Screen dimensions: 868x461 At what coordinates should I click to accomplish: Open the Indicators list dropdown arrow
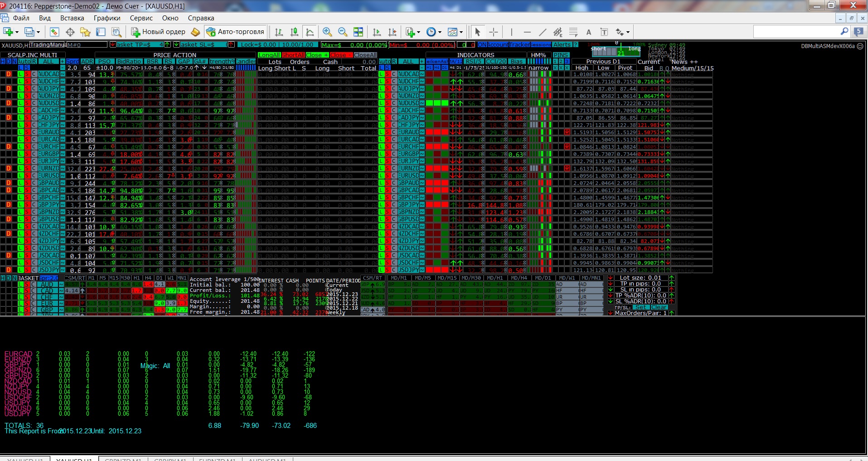click(418, 32)
